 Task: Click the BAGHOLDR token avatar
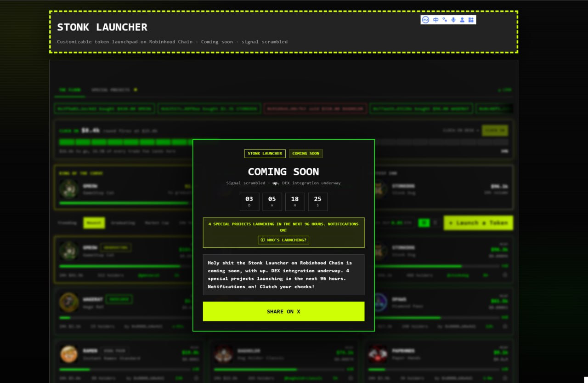[224, 354]
